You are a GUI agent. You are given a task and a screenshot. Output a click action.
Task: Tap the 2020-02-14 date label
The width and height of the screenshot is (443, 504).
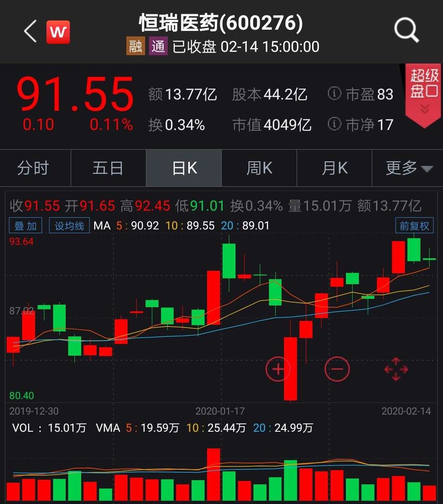coord(406,411)
